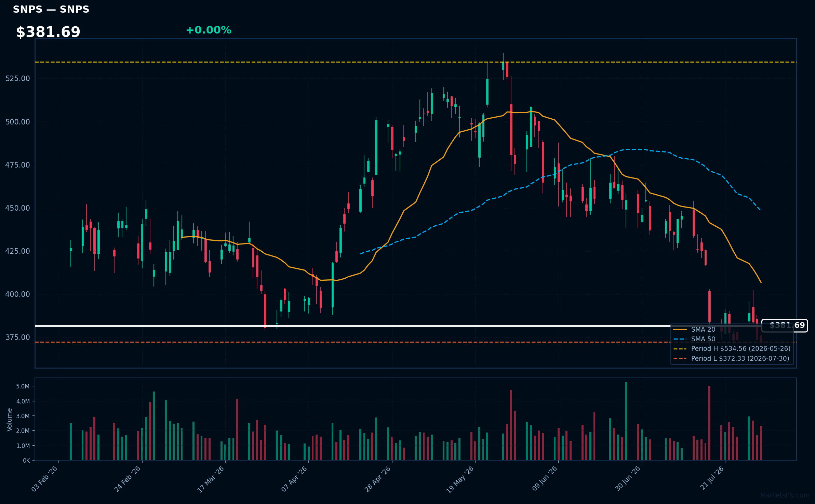Click the Period L $372.33 legend entry

(x=731, y=358)
